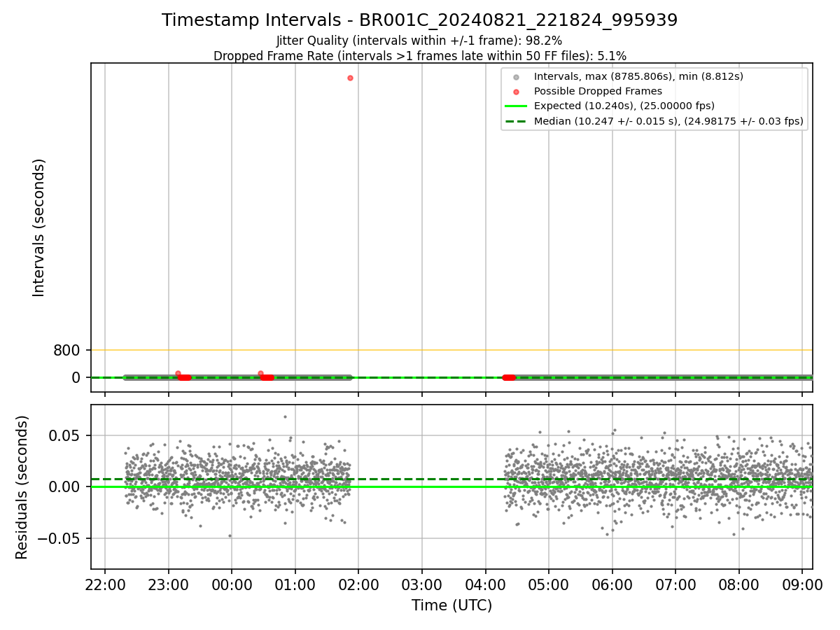840x630 pixels.
Task: Click the '03:00' x-axis tick label
Action: point(422,584)
